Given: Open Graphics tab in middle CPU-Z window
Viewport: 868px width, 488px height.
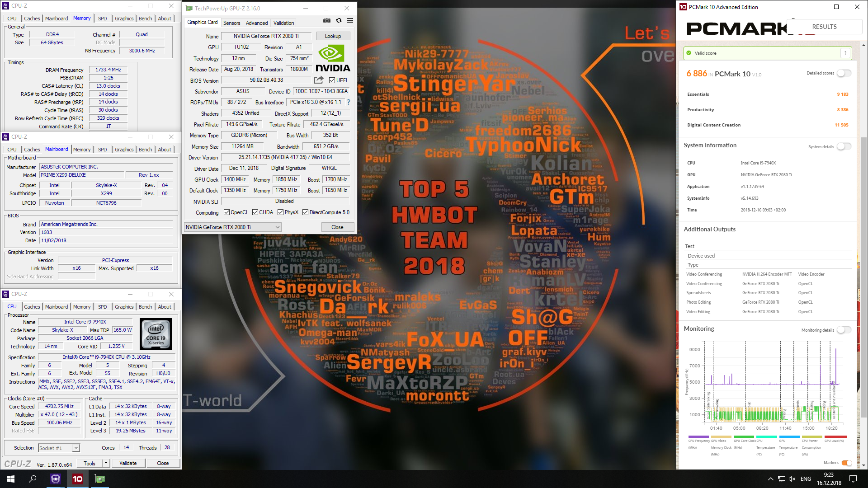Looking at the screenshot, I should click(x=124, y=150).
